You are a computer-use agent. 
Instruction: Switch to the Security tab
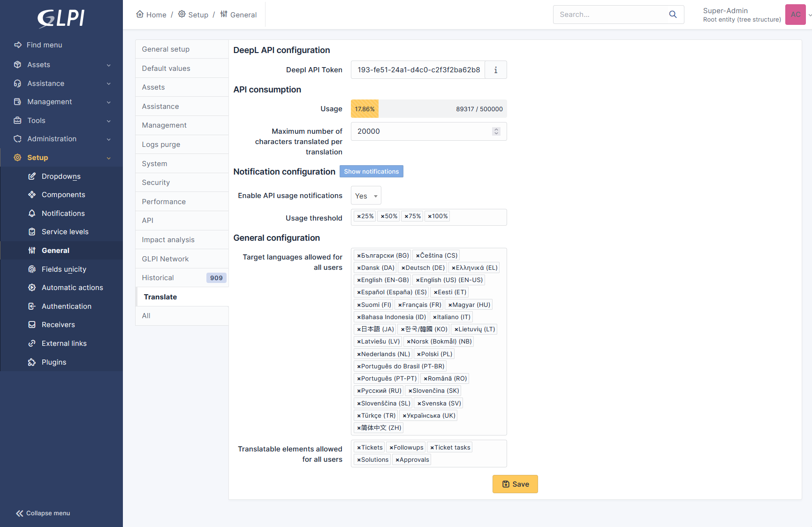(182, 183)
